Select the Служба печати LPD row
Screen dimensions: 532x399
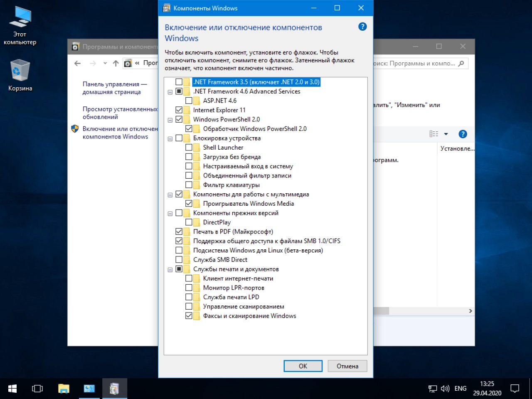231,297
